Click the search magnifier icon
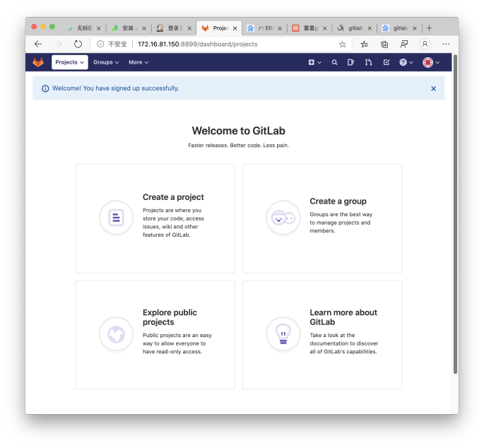Viewport: 484px width, 448px height. 334,62
